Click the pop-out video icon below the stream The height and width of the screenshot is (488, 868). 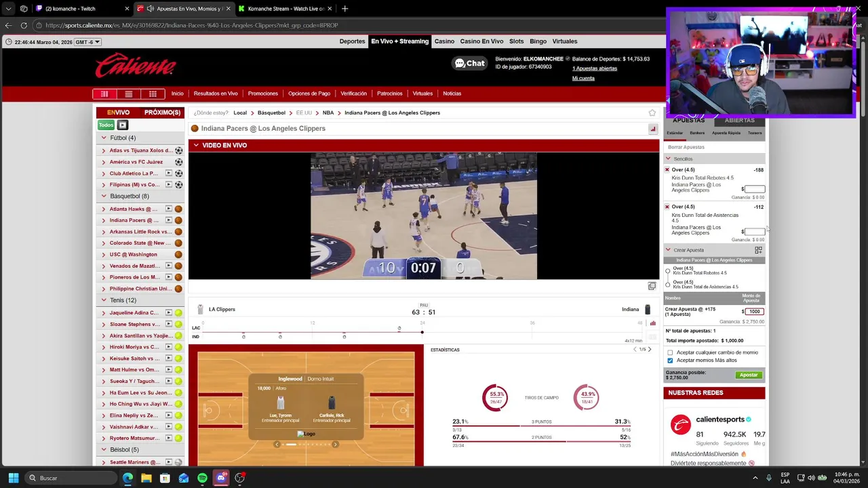click(x=652, y=286)
